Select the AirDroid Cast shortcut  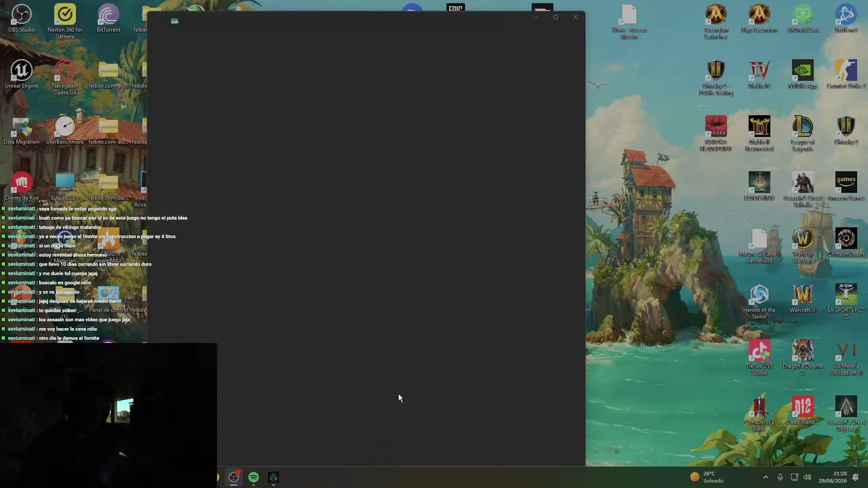(x=803, y=18)
